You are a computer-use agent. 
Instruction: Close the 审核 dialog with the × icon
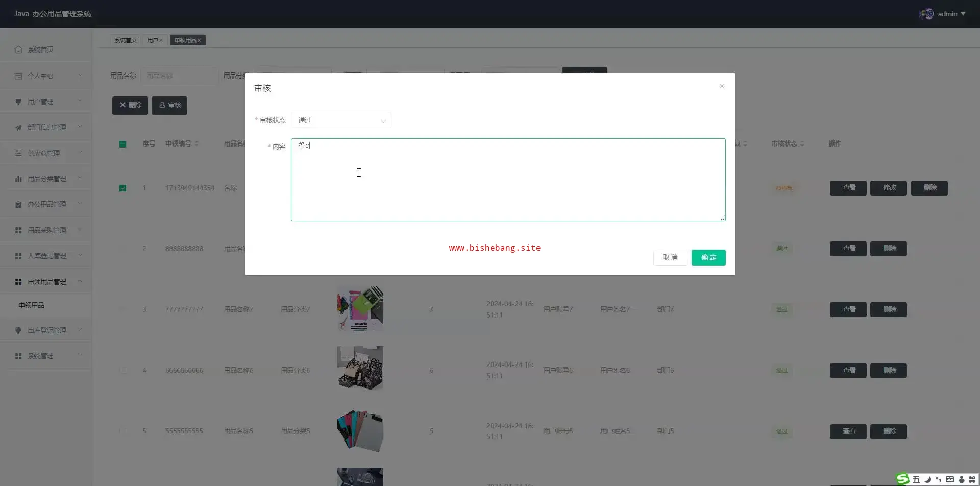click(722, 86)
